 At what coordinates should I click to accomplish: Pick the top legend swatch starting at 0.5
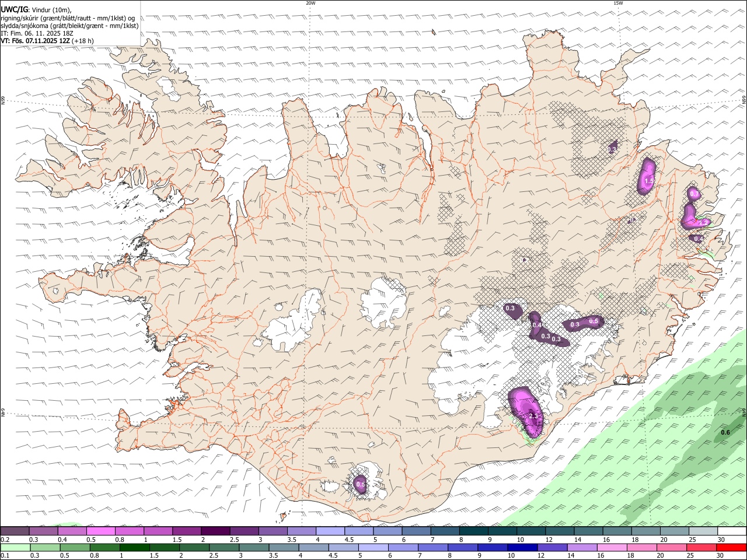point(100,531)
